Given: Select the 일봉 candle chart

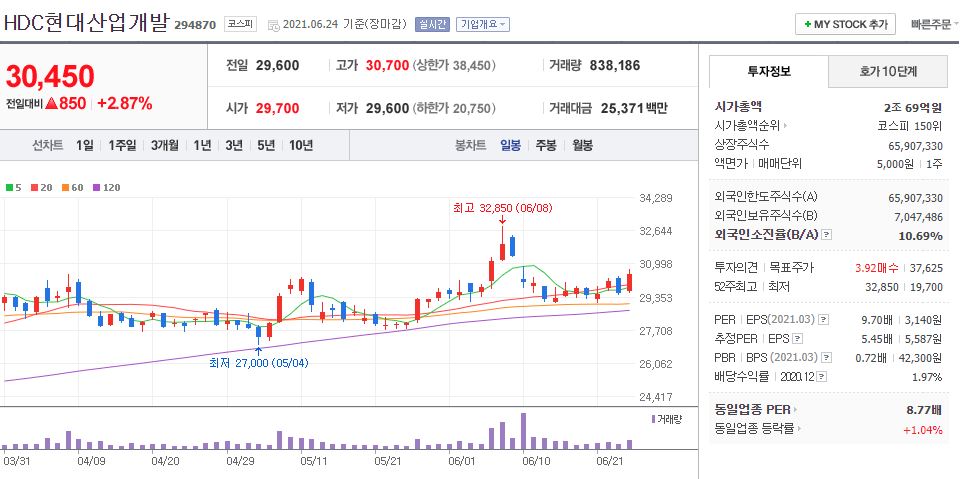Looking at the screenshot, I should pyautogui.click(x=510, y=146).
